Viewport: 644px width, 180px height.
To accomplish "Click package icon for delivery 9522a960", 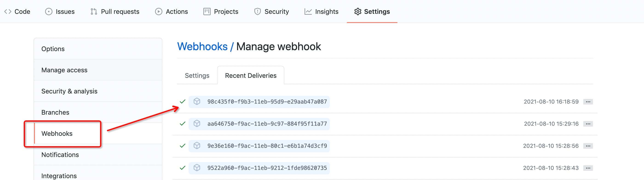I will [x=197, y=168].
